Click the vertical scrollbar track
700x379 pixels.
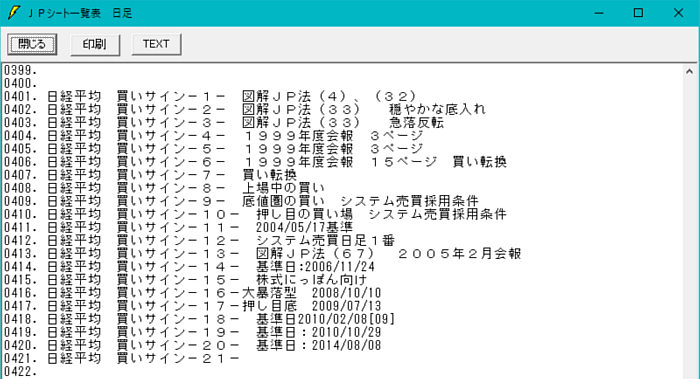point(689,228)
